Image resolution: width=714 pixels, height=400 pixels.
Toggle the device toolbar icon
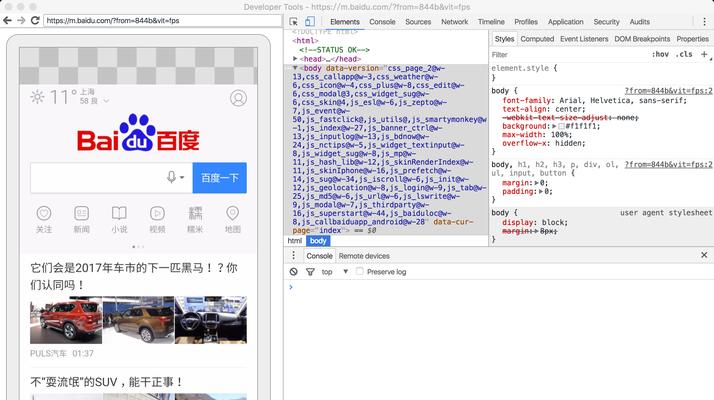click(310, 22)
